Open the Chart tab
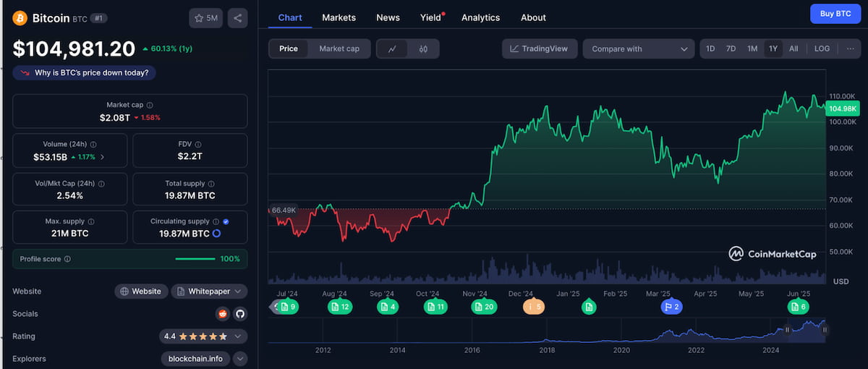This screenshot has height=369, width=868. tap(290, 17)
